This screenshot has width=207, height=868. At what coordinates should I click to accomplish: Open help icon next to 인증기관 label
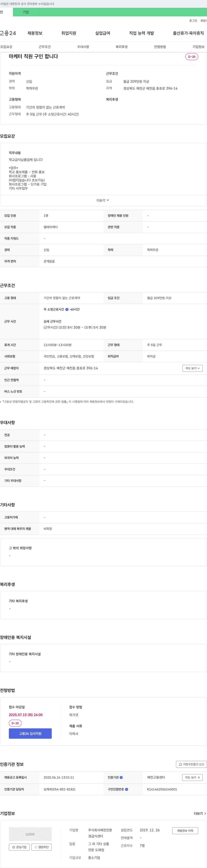(x=121, y=777)
